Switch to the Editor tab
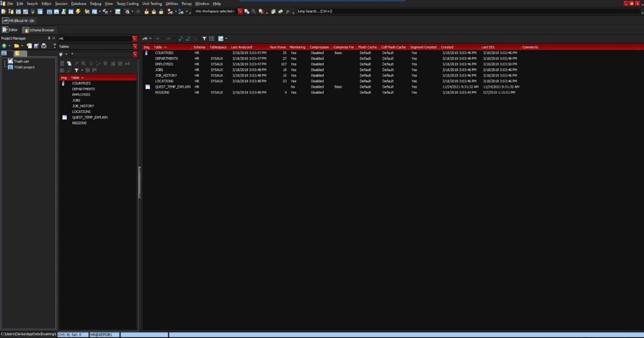 [x=10, y=30]
